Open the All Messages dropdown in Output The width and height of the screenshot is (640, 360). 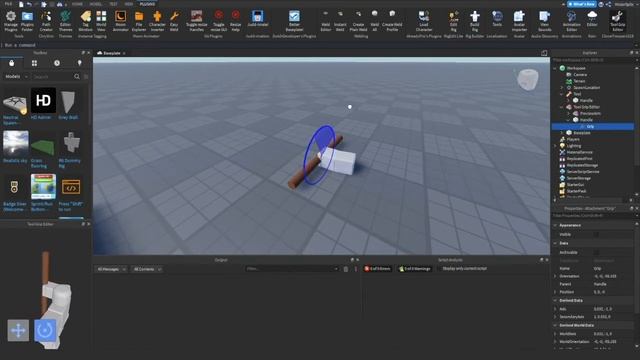tap(111, 269)
